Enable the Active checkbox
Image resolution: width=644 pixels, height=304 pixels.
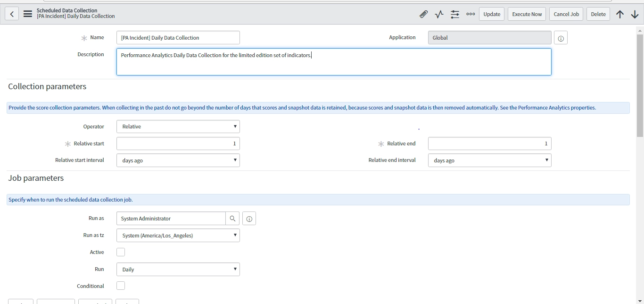pyautogui.click(x=121, y=252)
